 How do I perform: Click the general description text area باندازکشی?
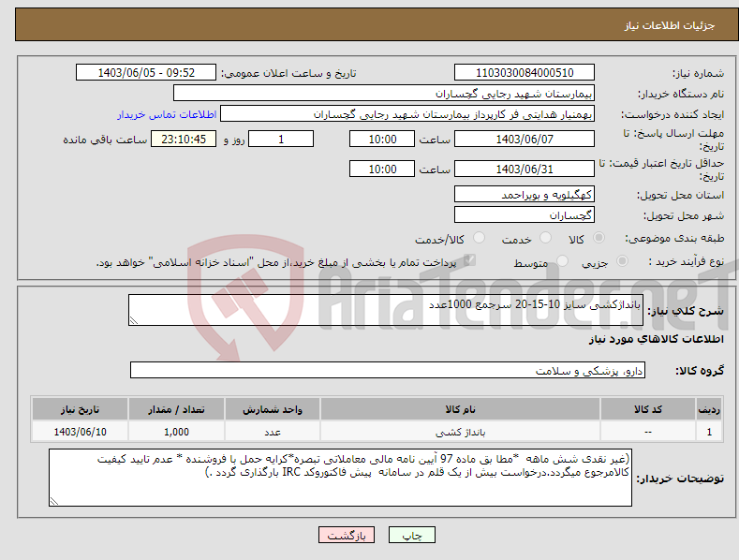point(386,310)
